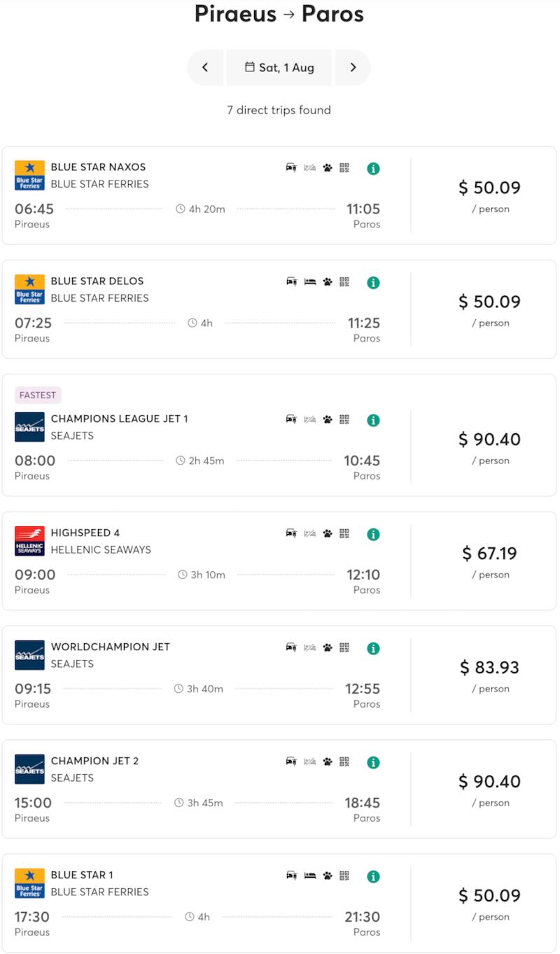560x954 pixels.
Task: Choose Highspeed 4 $67.19 fare
Action: pyautogui.click(x=489, y=554)
